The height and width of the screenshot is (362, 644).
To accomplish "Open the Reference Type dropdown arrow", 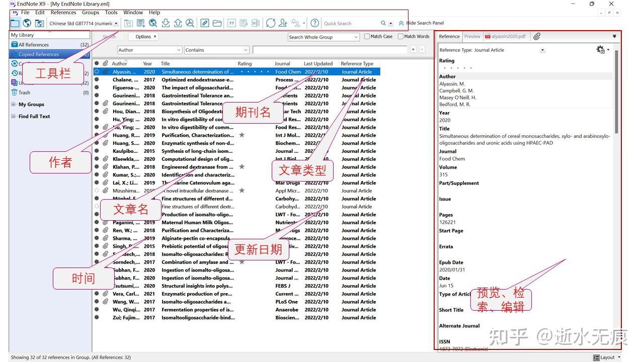I will [x=542, y=50].
